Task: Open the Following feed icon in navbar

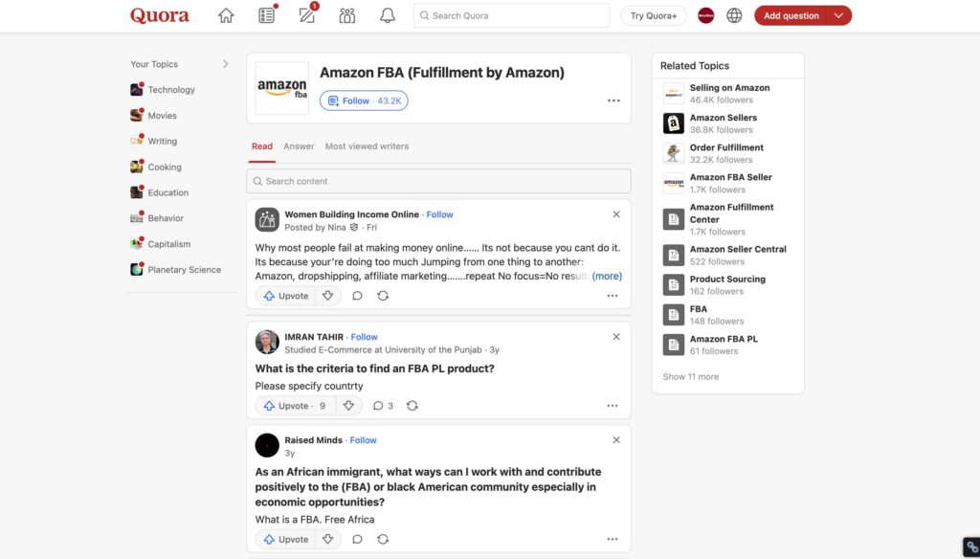Action: coord(267,15)
